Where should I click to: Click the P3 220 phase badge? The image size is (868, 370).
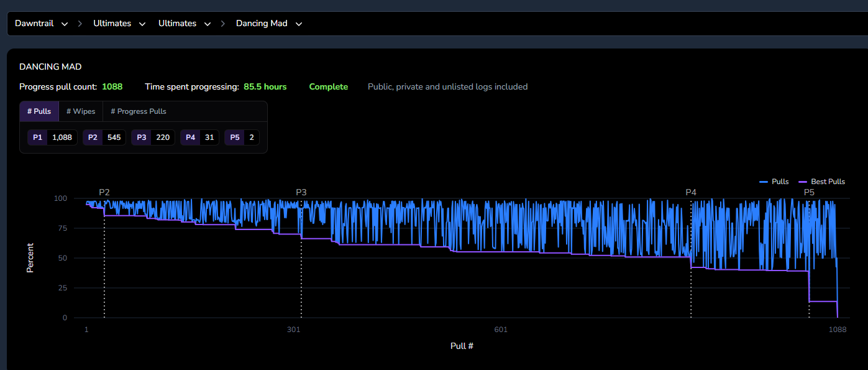tap(153, 137)
